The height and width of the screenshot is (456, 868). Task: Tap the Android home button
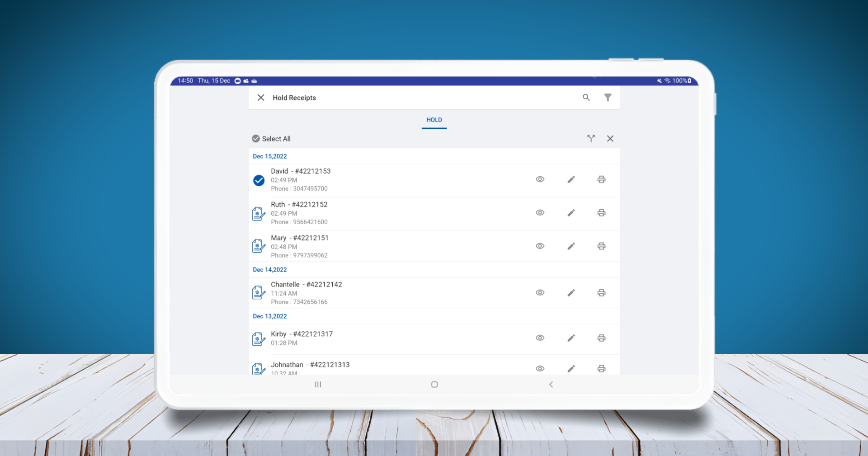coord(434,385)
